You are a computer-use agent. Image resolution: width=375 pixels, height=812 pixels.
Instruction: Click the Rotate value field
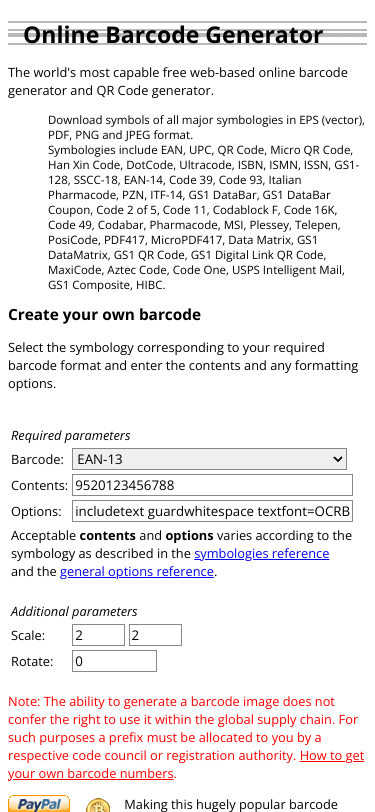click(114, 661)
